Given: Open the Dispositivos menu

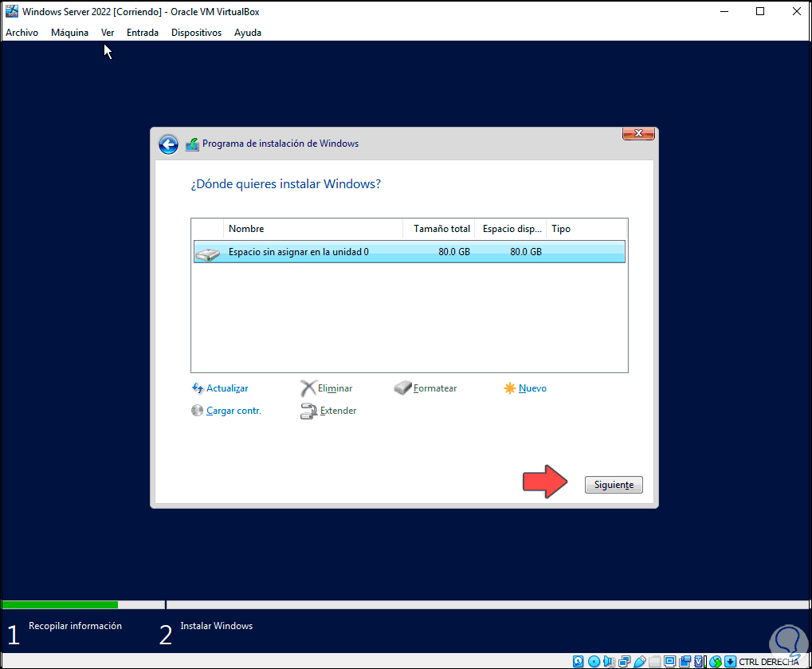Looking at the screenshot, I should pos(196,33).
